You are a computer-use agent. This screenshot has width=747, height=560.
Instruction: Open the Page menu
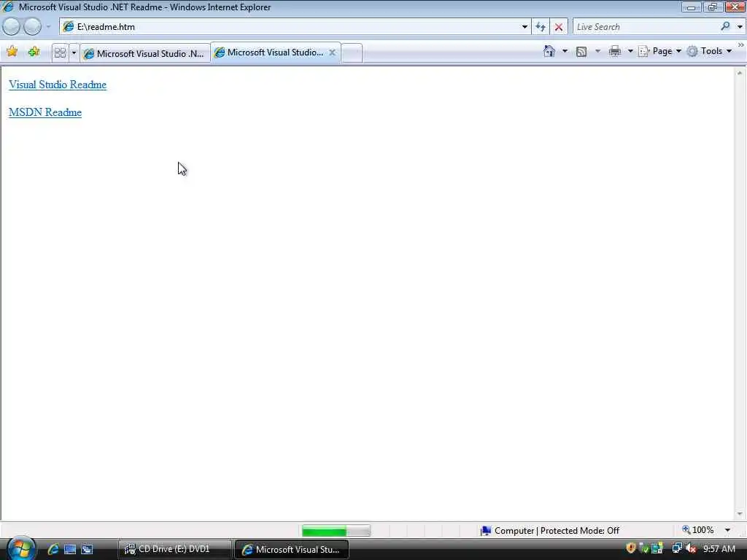point(659,51)
